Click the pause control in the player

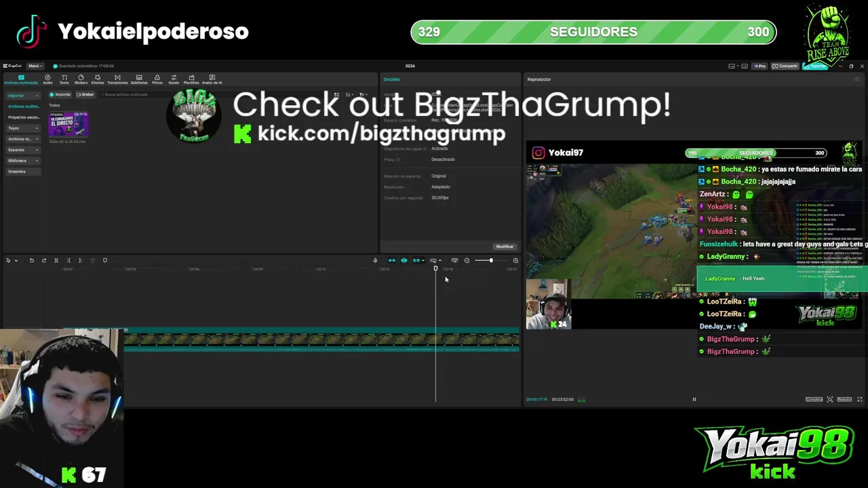coord(694,399)
